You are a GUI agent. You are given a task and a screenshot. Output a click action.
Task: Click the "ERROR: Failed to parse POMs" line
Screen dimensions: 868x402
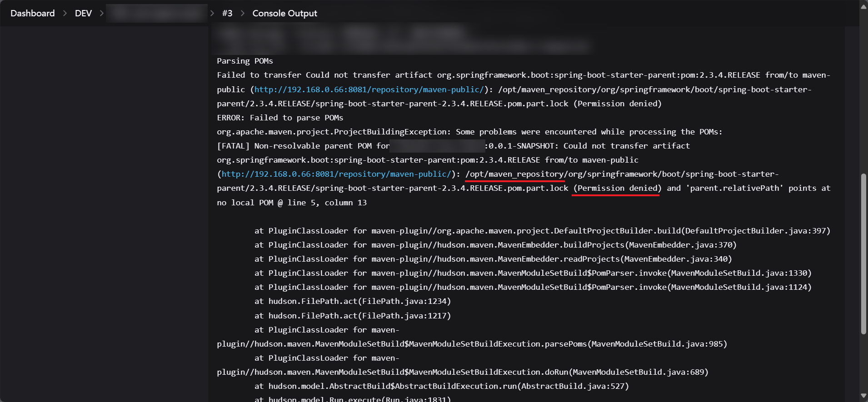(280, 118)
